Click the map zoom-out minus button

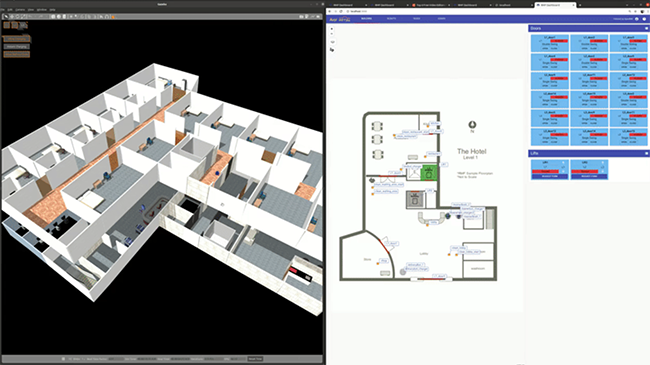[x=332, y=34]
